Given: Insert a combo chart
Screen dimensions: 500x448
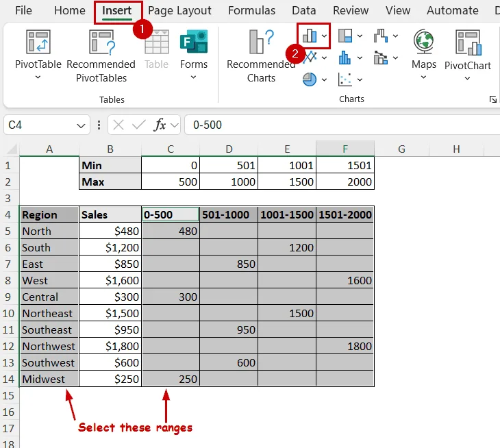Looking at the screenshot, I should point(381,58).
